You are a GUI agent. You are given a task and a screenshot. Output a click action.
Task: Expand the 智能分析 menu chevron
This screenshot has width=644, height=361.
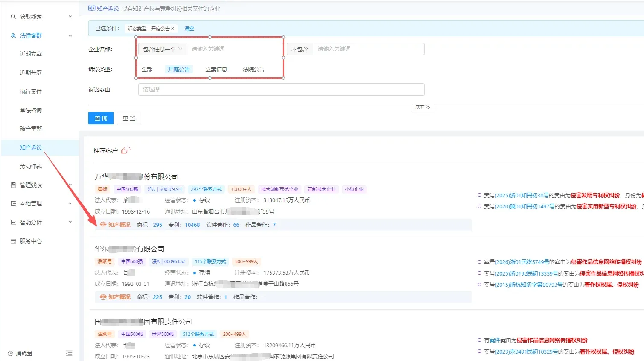pos(70,222)
